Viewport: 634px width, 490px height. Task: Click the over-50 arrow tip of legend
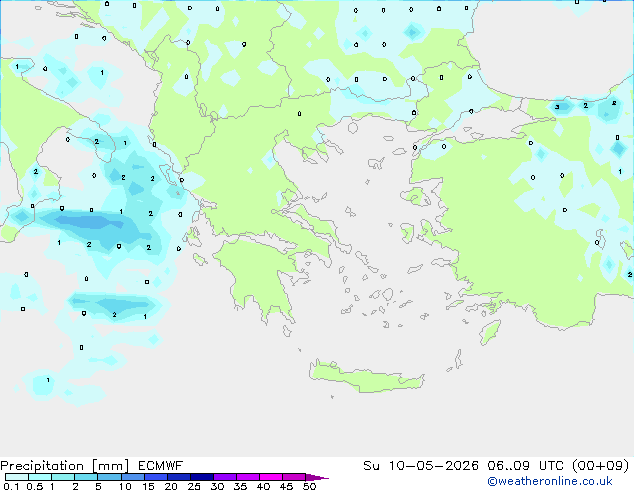[317, 477]
